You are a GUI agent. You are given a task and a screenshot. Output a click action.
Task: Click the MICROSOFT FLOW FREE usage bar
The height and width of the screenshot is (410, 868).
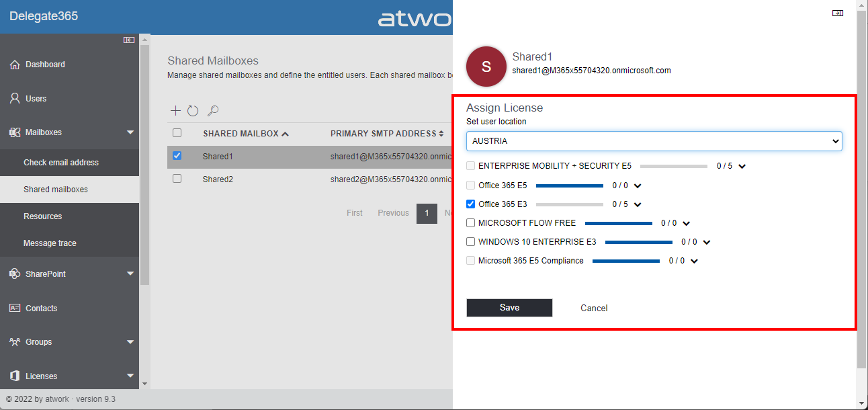pyautogui.click(x=619, y=223)
